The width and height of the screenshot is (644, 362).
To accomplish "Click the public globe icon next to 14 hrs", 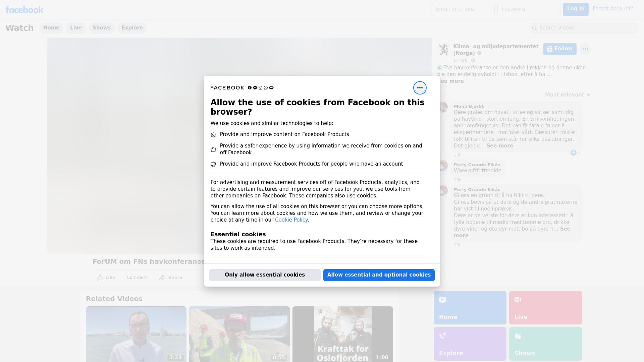I will click(473, 60).
